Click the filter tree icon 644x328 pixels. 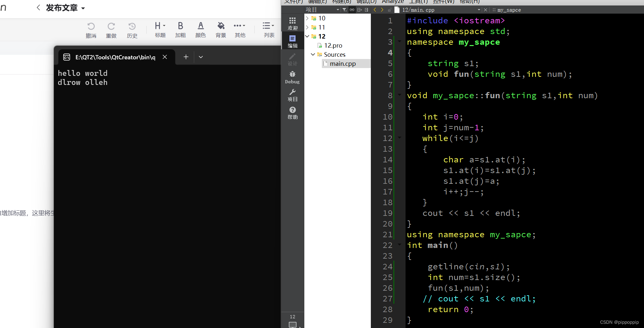[x=345, y=10]
